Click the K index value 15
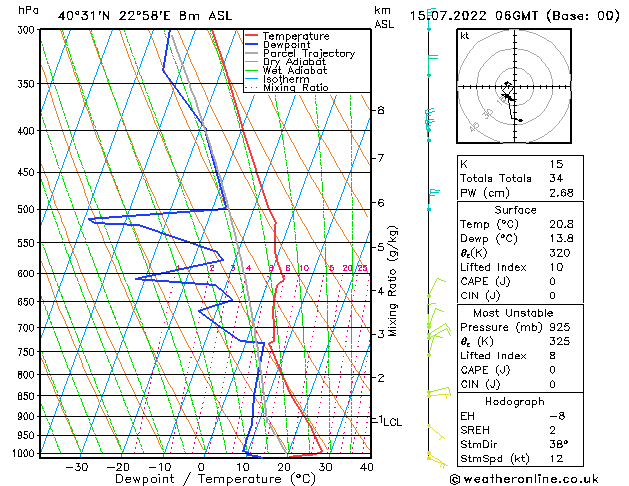This screenshot has height=486, width=629. [x=556, y=164]
